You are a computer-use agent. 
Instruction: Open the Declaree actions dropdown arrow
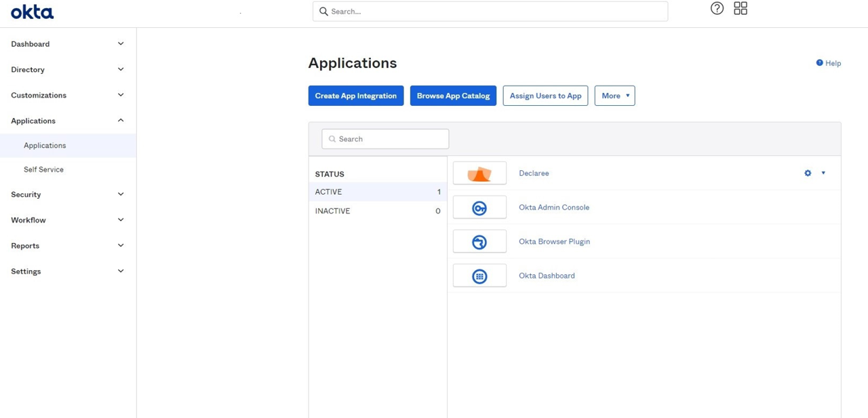pyautogui.click(x=823, y=173)
